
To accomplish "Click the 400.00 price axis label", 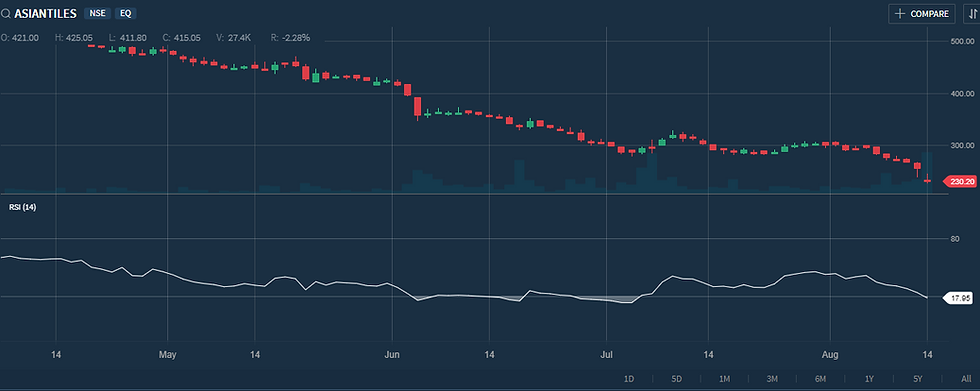I will pos(962,94).
